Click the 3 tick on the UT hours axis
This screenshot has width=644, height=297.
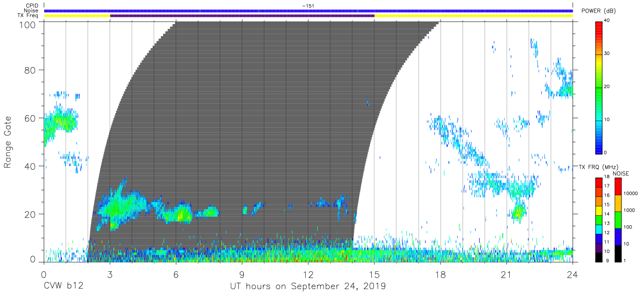(x=110, y=274)
